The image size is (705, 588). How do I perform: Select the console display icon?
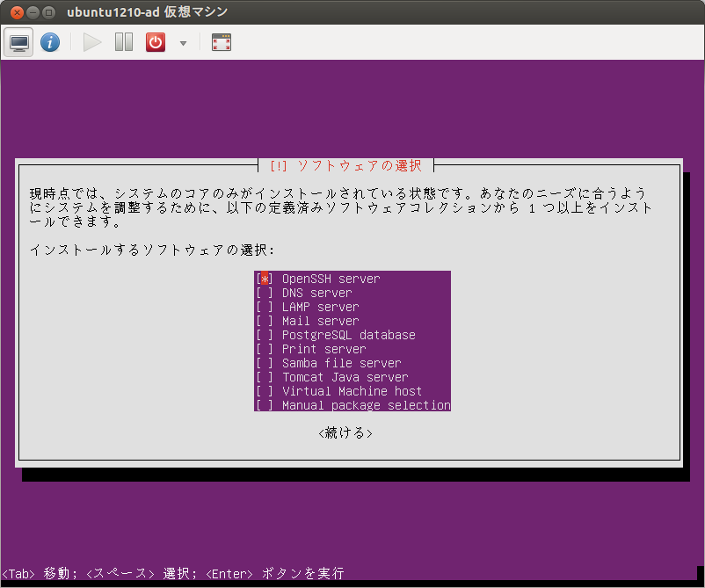tap(18, 41)
